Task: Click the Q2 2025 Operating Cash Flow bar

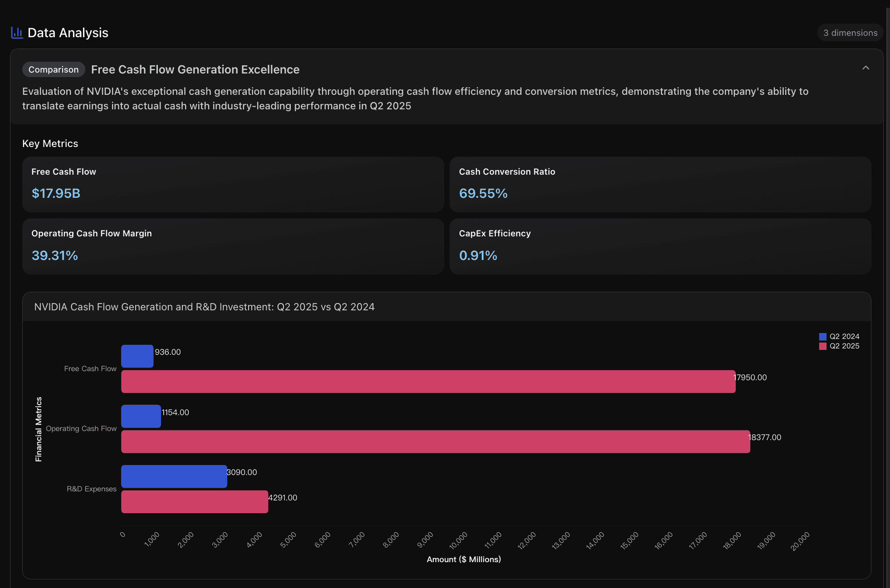Action: [x=435, y=441]
